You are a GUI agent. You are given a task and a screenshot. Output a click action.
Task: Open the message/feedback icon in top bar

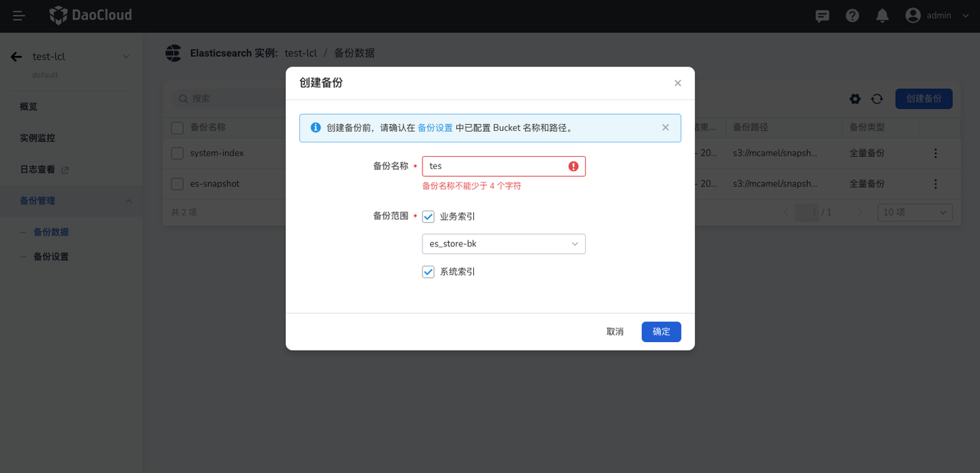pyautogui.click(x=822, y=15)
